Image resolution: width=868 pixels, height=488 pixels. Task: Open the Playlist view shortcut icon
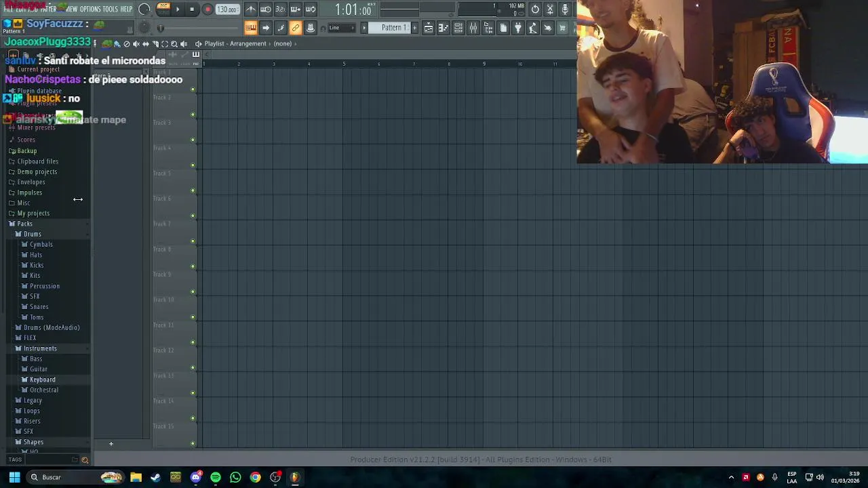429,28
